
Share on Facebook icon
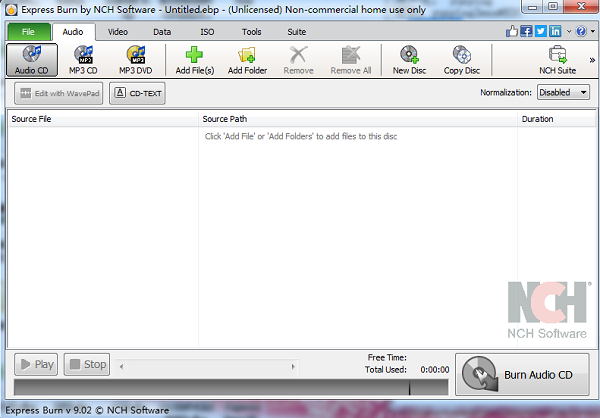[x=526, y=31]
